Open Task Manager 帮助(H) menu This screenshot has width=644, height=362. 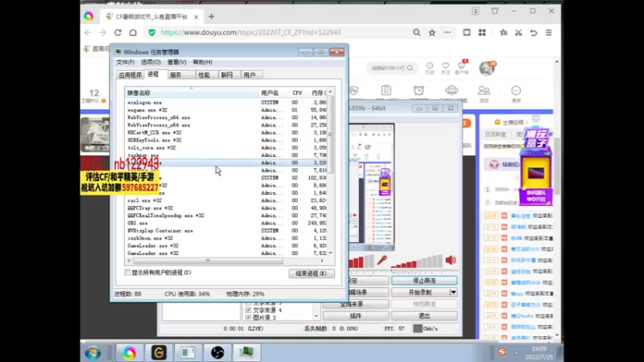pyautogui.click(x=203, y=62)
